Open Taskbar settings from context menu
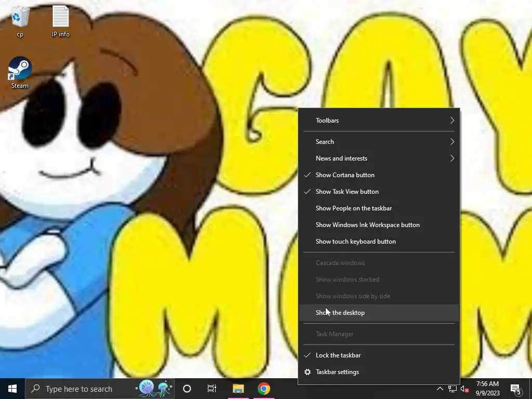Image resolution: width=532 pixels, height=399 pixels. point(379,372)
